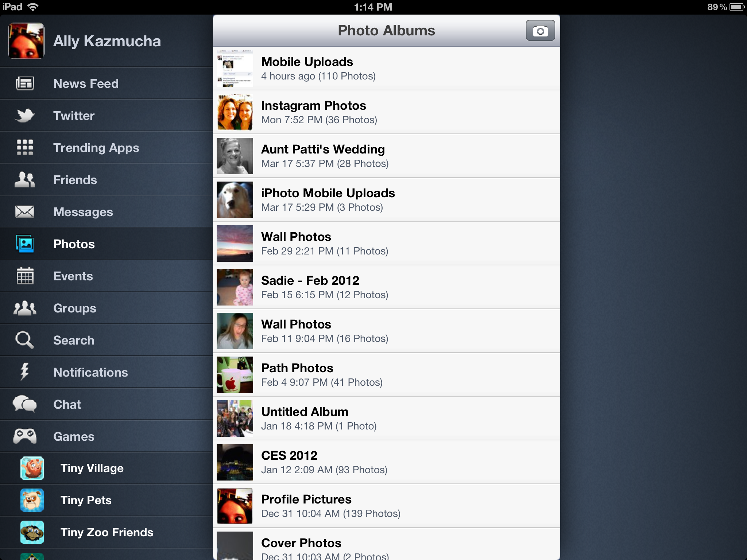Viewport: 747px width, 560px height.
Task: Open the Camera icon for Photo Albums
Action: [539, 30]
